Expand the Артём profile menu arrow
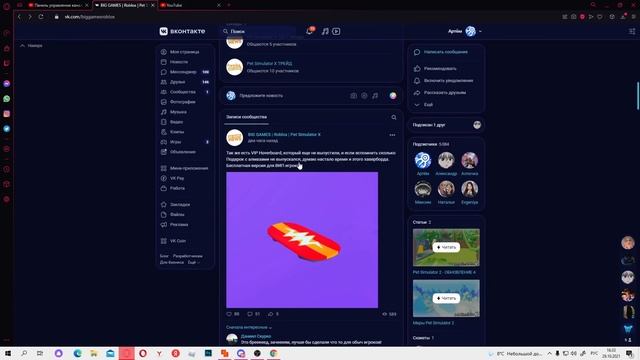The image size is (640, 360). click(480, 31)
